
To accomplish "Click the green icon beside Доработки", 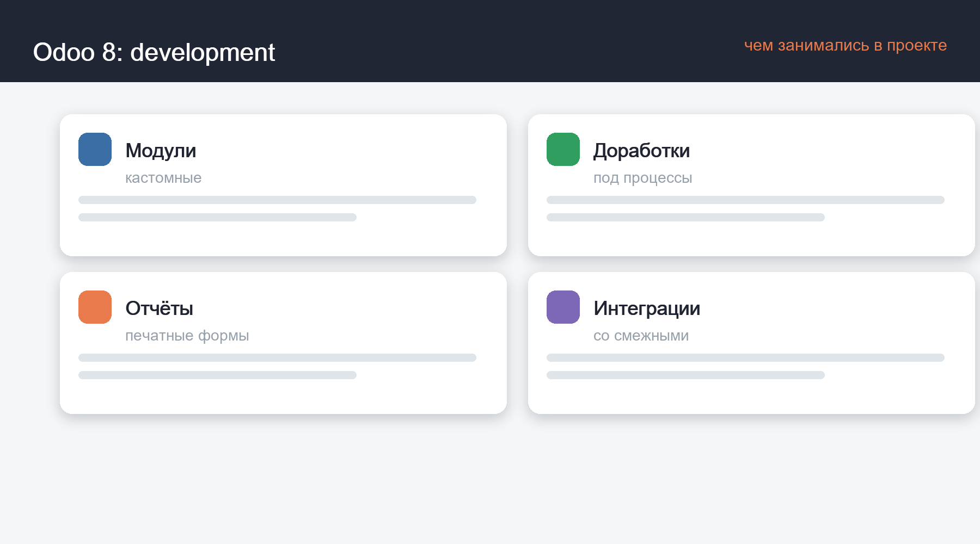I will coord(563,149).
